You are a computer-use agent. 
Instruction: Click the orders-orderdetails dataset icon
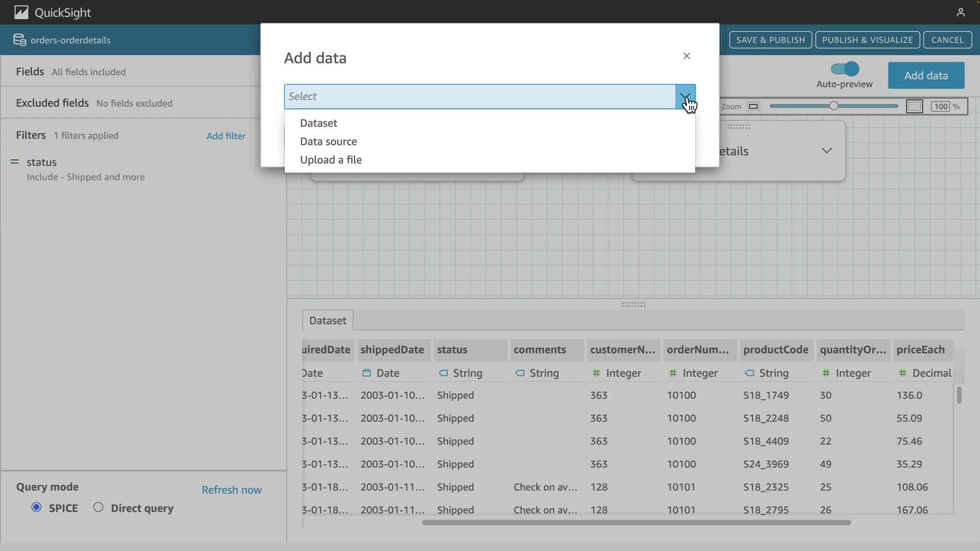tap(19, 40)
